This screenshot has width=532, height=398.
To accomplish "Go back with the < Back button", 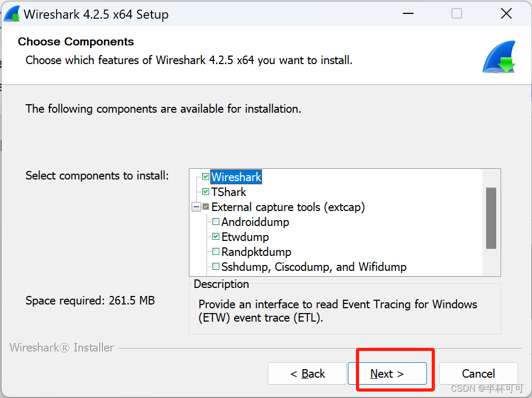I will click(307, 373).
